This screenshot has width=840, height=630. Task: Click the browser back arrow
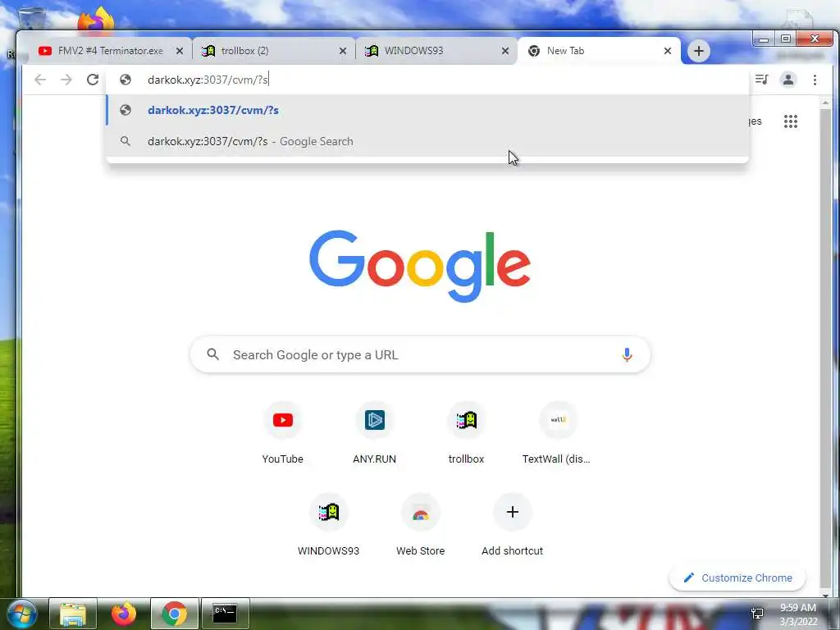click(x=40, y=80)
